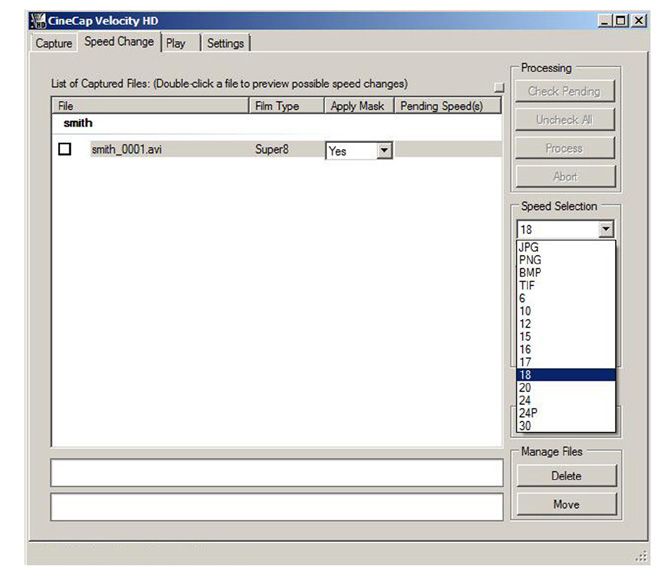This screenshot has width=672, height=576.
Task: Select the highlighted speed 18 entry
Action: coord(566,375)
